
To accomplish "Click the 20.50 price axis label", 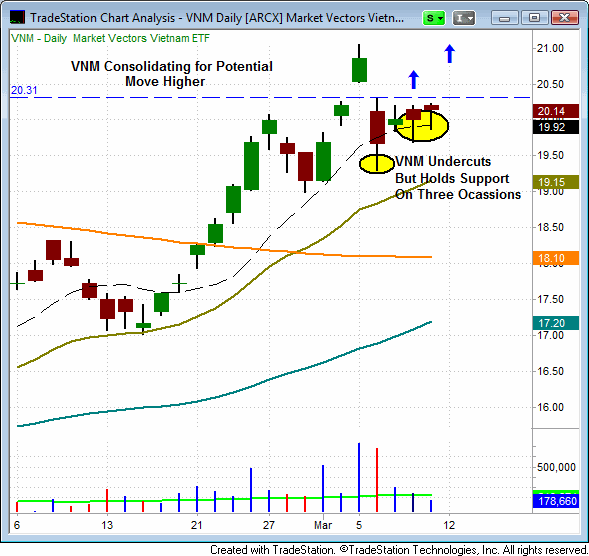I will [550, 84].
